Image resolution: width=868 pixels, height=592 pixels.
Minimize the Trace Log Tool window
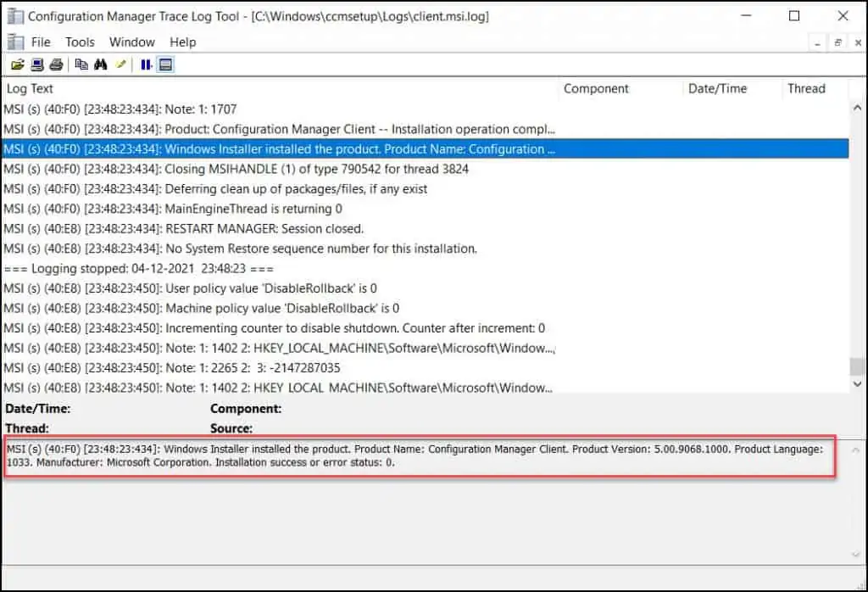[746, 16]
